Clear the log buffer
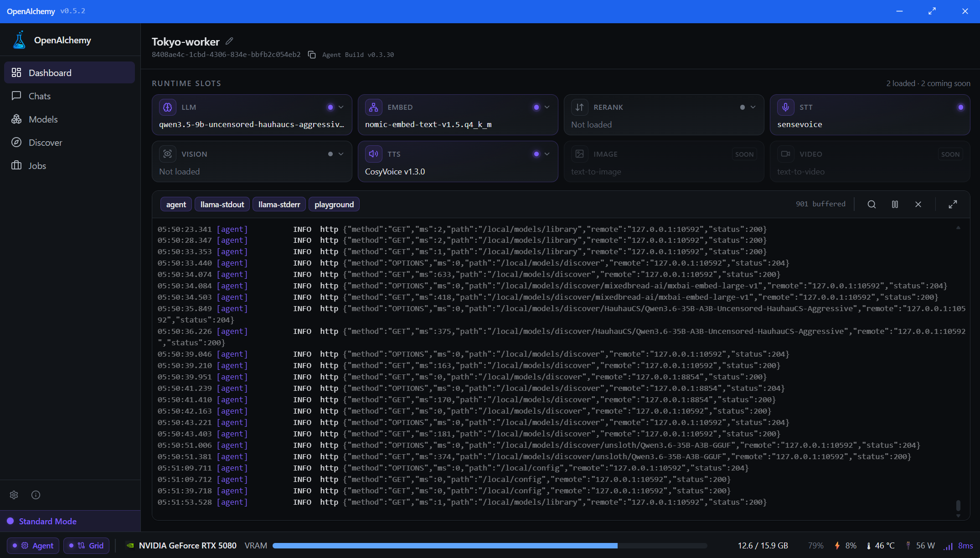The height and width of the screenshot is (558, 980). (918, 205)
